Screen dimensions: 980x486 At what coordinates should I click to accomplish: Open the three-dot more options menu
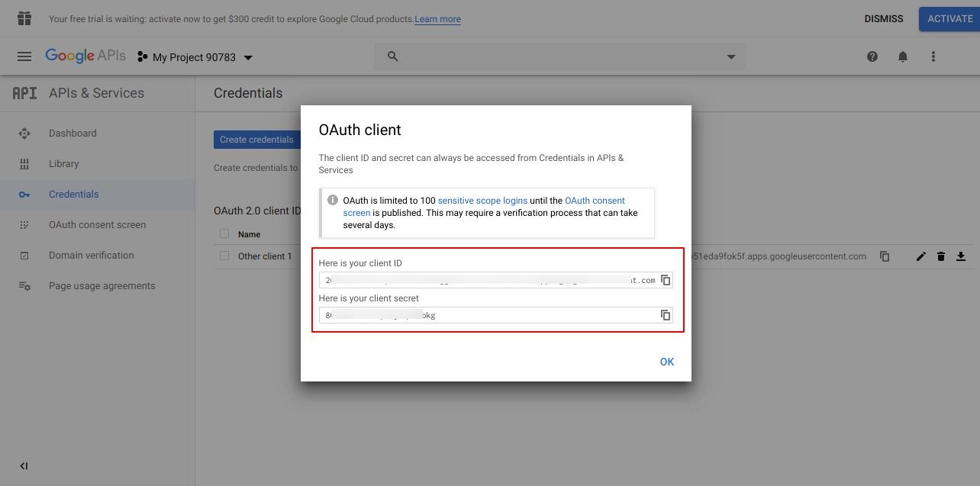933,56
